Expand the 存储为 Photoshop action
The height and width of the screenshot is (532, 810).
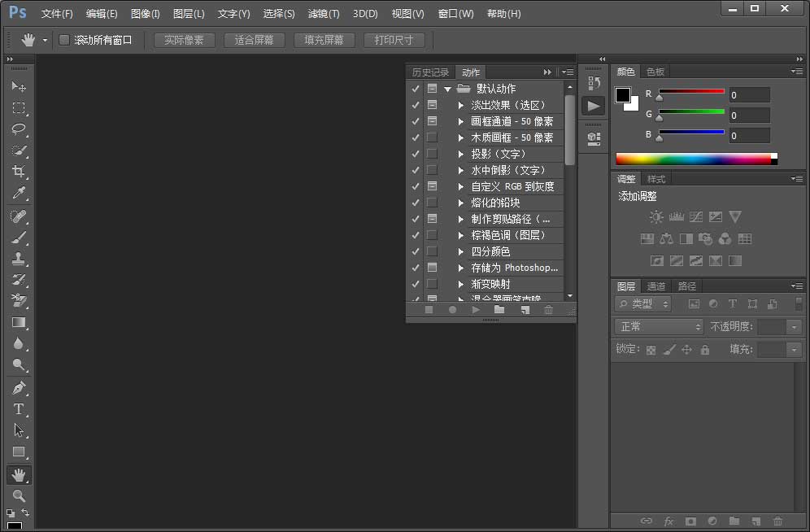[x=461, y=268]
